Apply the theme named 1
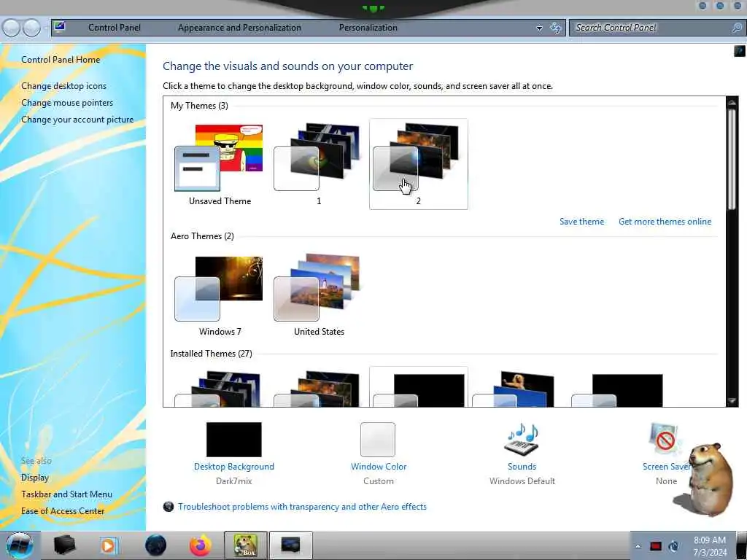Viewport: 747px width, 560px height. tap(319, 164)
